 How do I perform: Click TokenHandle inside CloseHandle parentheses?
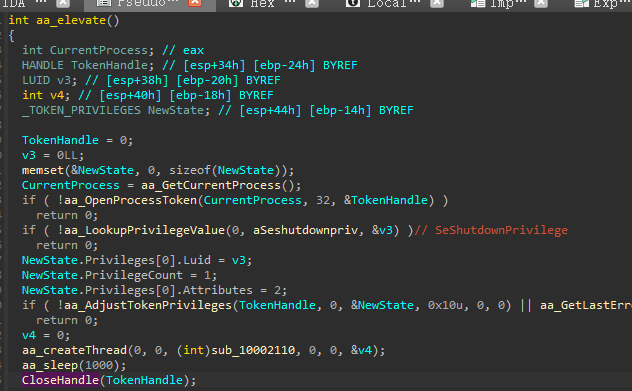(144, 380)
